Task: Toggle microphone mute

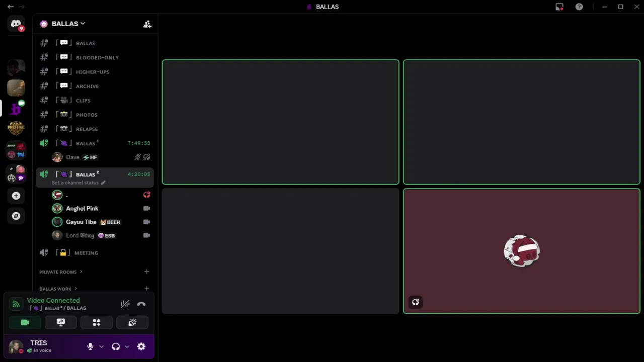Action: pos(90,346)
